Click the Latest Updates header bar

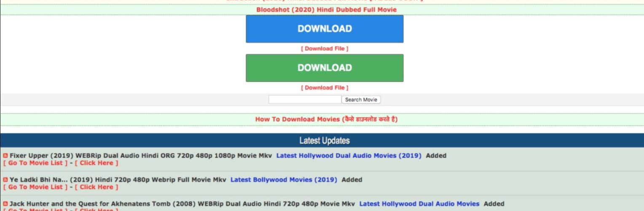coord(322,141)
